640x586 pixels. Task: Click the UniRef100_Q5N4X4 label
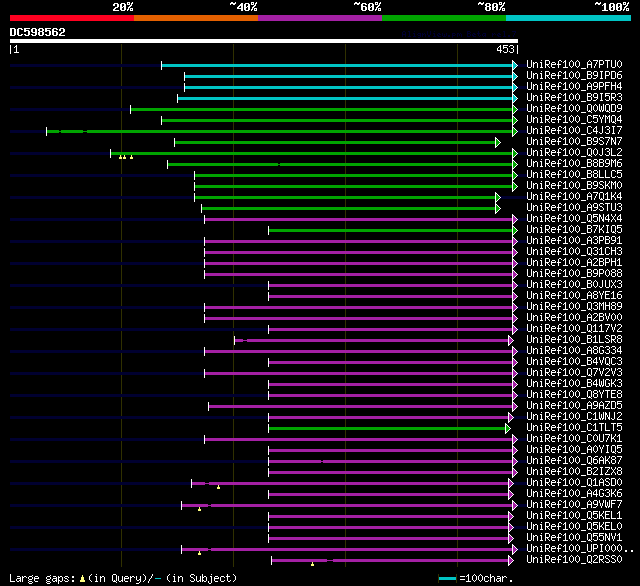tap(574, 219)
